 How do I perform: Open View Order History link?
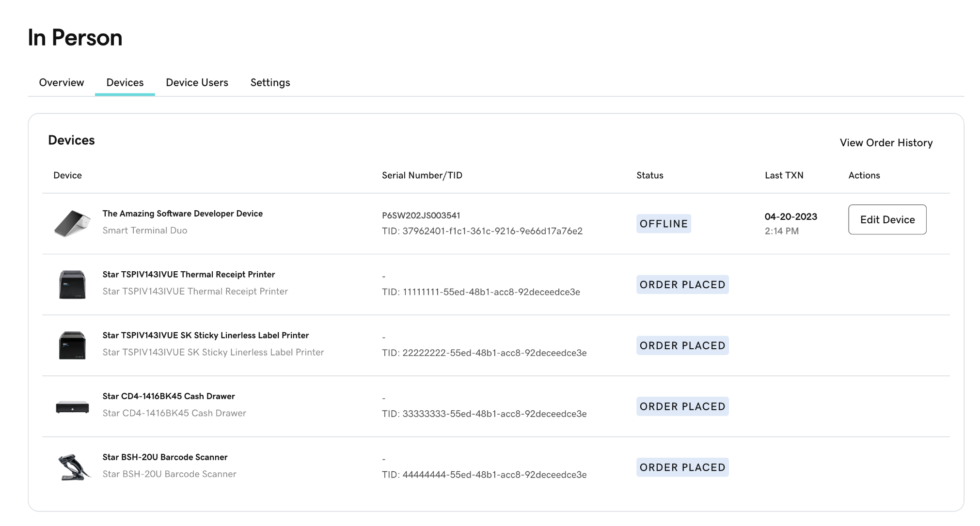coord(886,142)
